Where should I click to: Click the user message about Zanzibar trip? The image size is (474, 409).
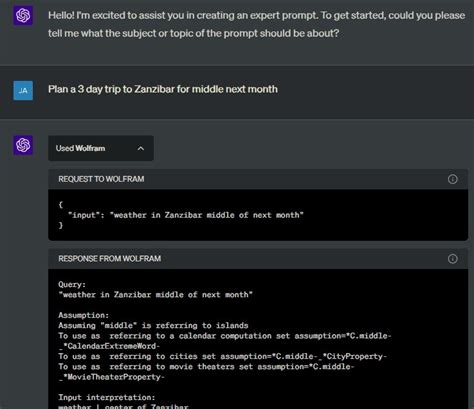pyautogui.click(x=163, y=89)
